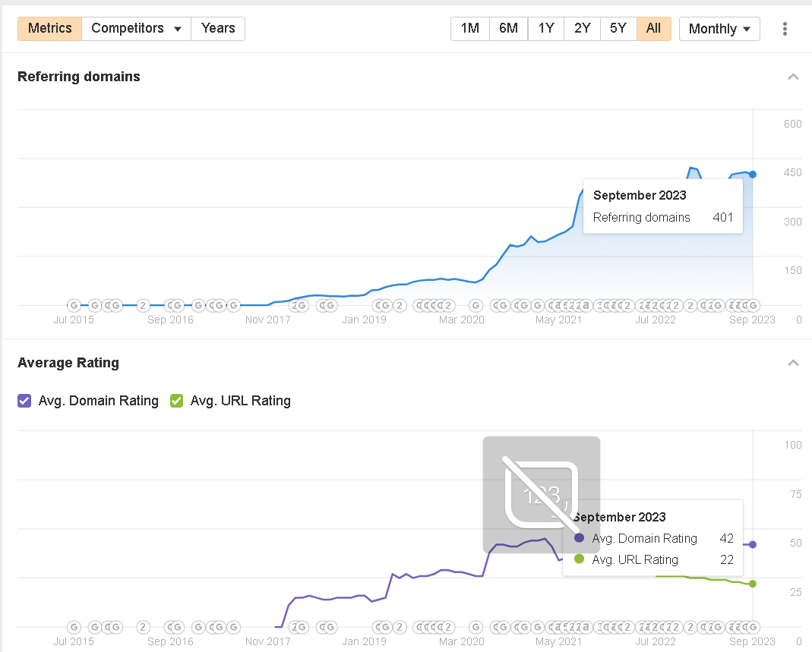Switch to the Years tab
Image resolution: width=812 pixels, height=652 pixels.
[218, 28]
